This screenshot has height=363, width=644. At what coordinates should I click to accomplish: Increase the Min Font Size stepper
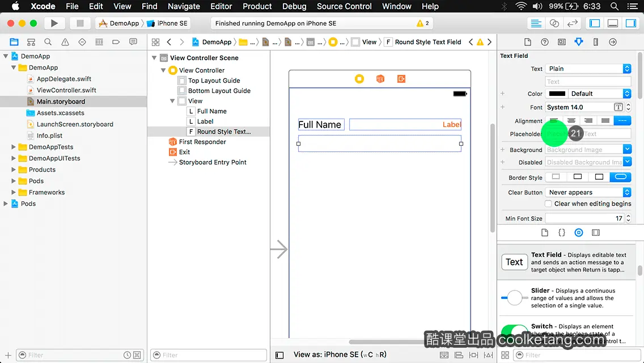628,216
